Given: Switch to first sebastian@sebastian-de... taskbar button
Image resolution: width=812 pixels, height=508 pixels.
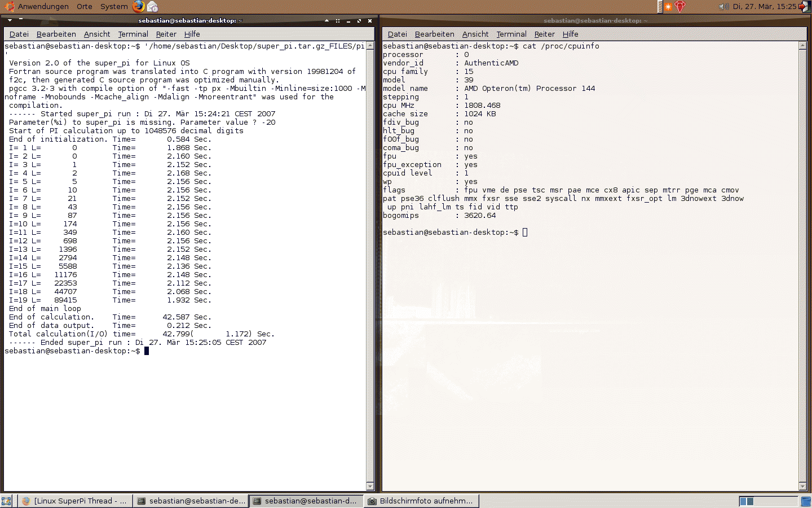Looking at the screenshot, I should [x=191, y=501].
